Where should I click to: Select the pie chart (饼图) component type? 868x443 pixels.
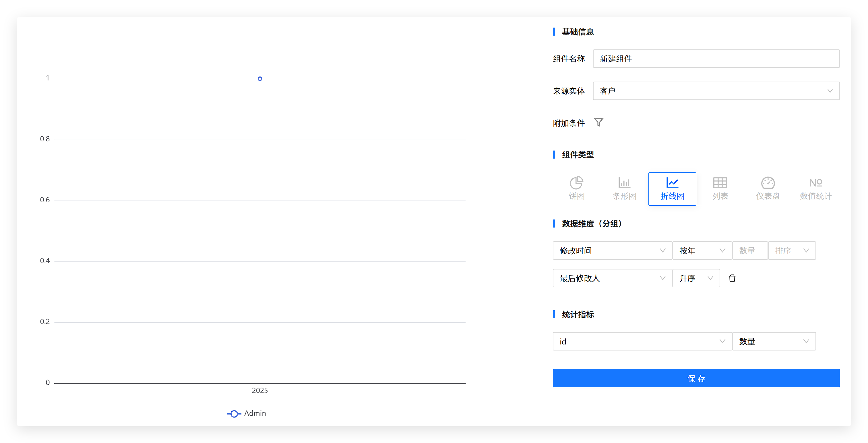pos(576,188)
